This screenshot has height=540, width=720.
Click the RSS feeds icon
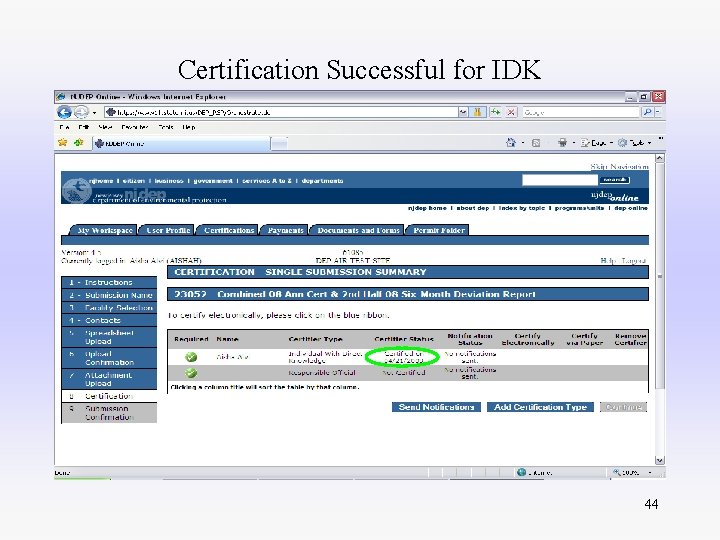coord(536,143)
